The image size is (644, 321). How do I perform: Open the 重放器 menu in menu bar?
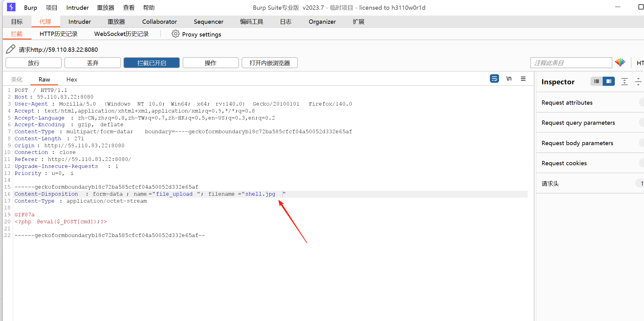[x=105, y=8]
